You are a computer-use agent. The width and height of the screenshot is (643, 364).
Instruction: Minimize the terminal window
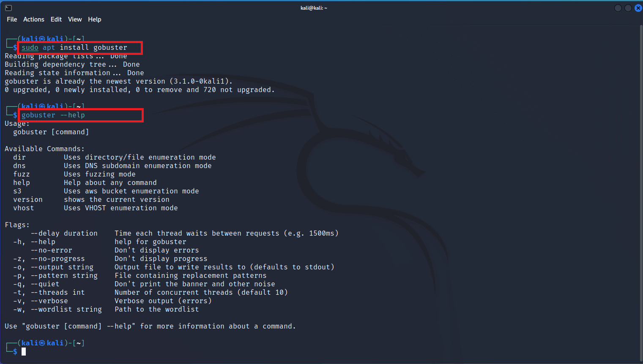[x=618, y=8]
